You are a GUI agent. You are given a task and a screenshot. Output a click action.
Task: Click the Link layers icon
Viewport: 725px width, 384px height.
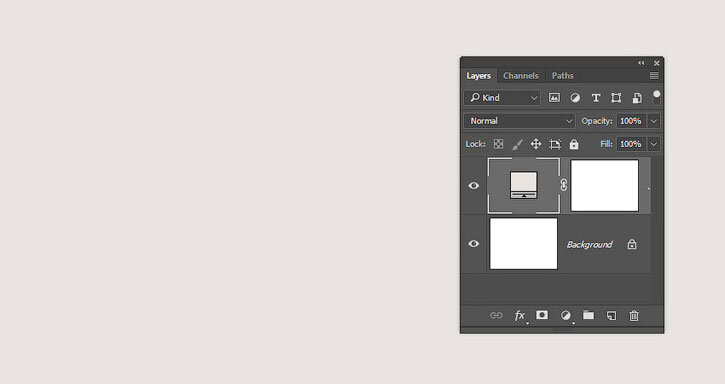(x=496, y=316)
